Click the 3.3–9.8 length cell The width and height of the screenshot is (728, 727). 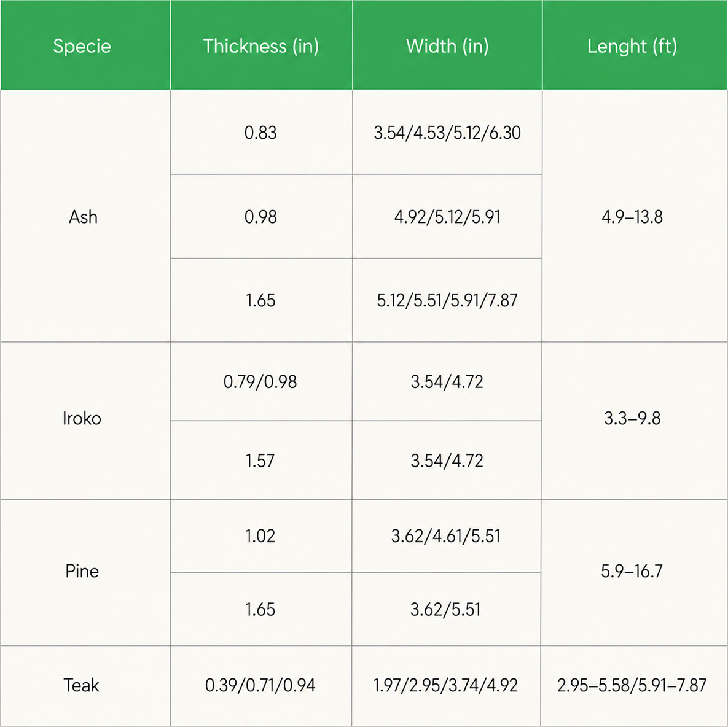[634, 421]
